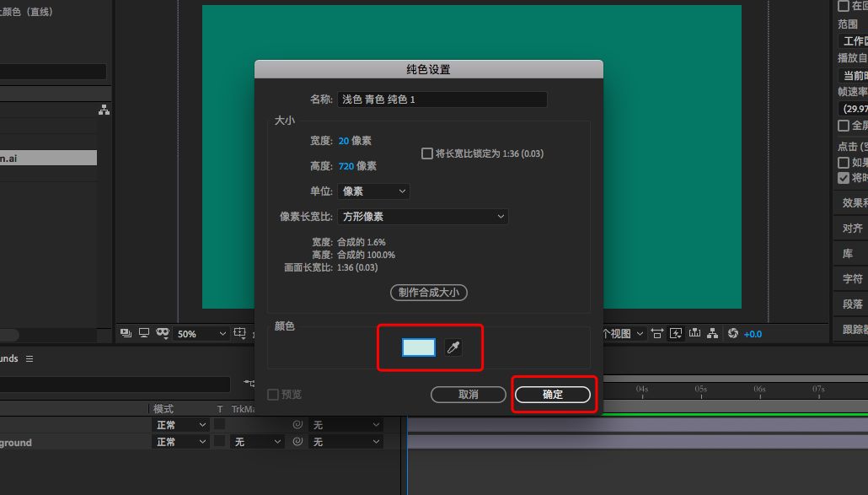This screenshot has width=868, height=495.
Task: Click the composition mini-flowchart icon in timeline
Action: tap(249, 383)
